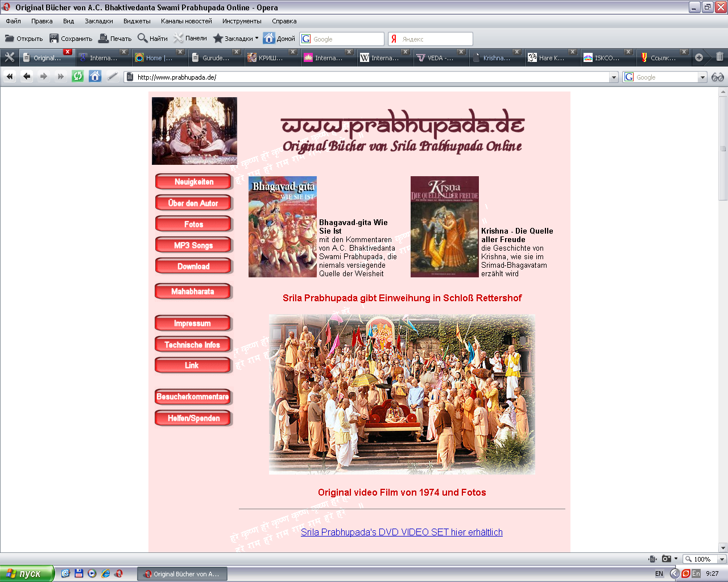Viewport: 728px width, 582px height.
Task: Click the MP3 Songs button
Action: coord(193,245)
